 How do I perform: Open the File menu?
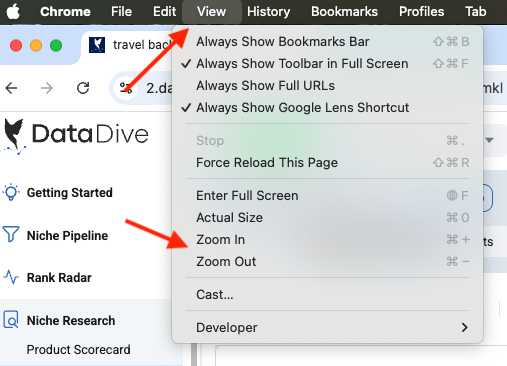[x=121, y=12]
